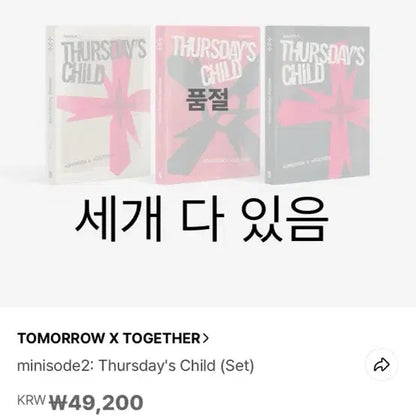Select the cream-colored album cover
Viewport: 416px width, 416px height.
(x=99, y=104)
